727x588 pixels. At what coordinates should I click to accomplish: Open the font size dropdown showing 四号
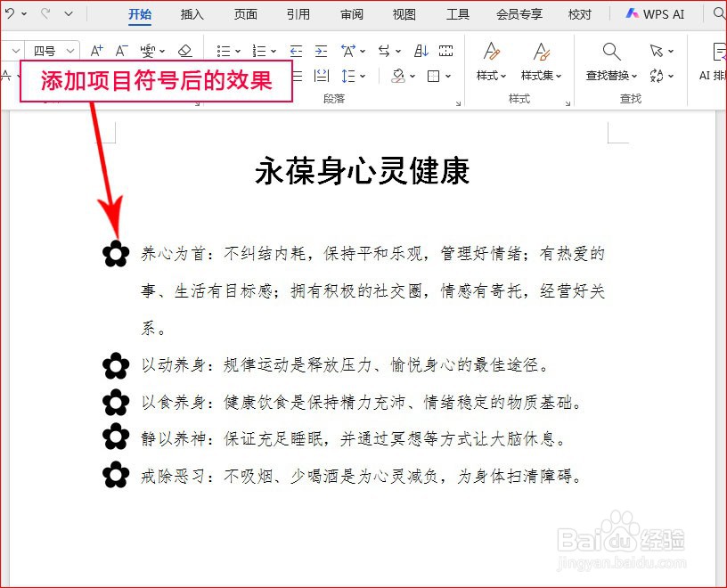pyautogui.click(x=49, y=51)
